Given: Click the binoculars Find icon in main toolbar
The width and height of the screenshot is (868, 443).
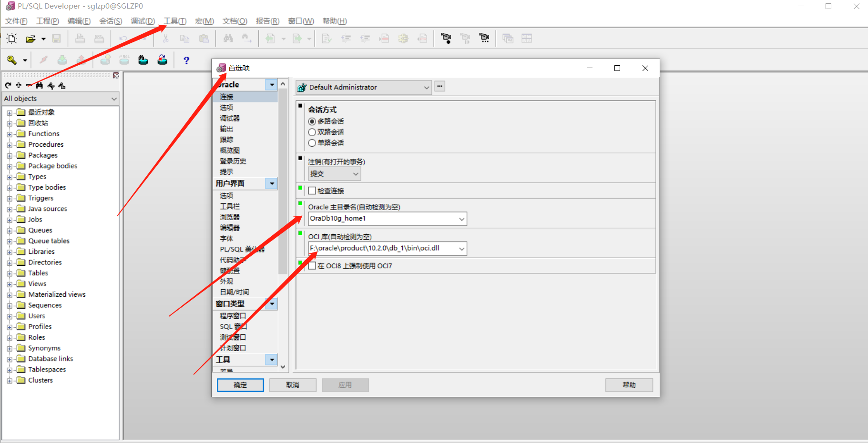Looking at the screenshot, I should (228, 39).
